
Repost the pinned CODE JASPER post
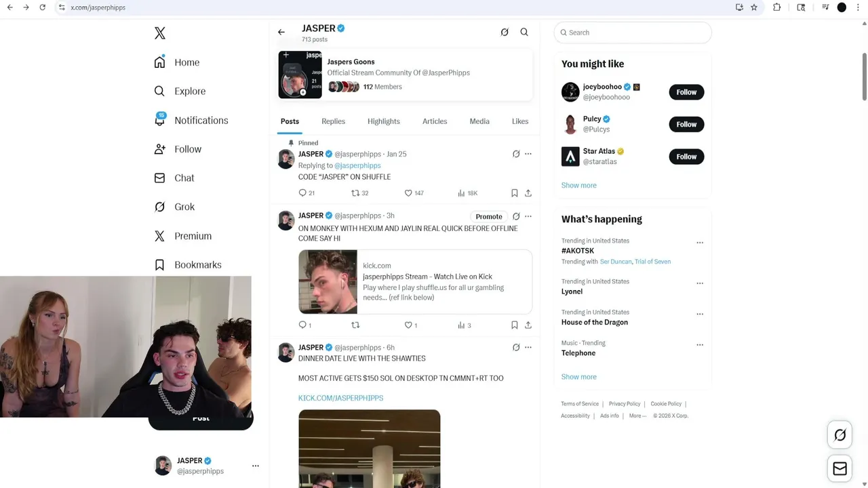click(359, 193)
